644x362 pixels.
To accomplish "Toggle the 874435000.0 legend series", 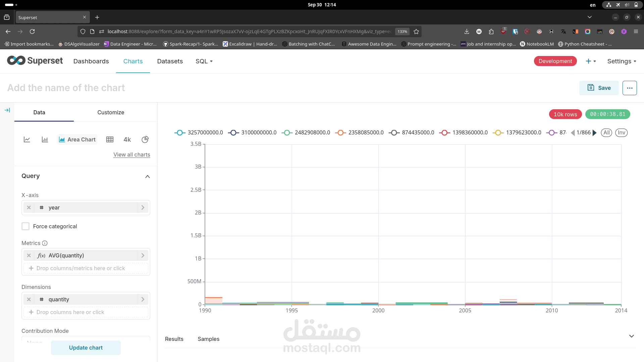I will coord(412,133).
